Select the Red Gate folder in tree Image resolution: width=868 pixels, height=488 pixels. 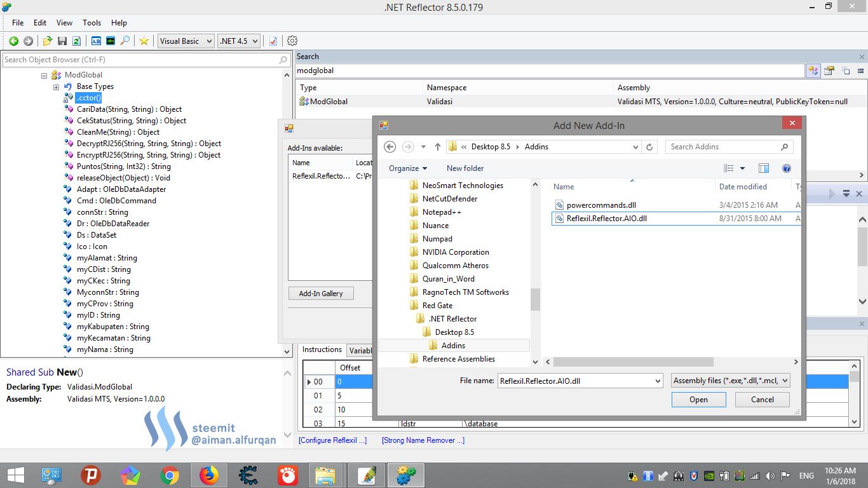point(438,306)
